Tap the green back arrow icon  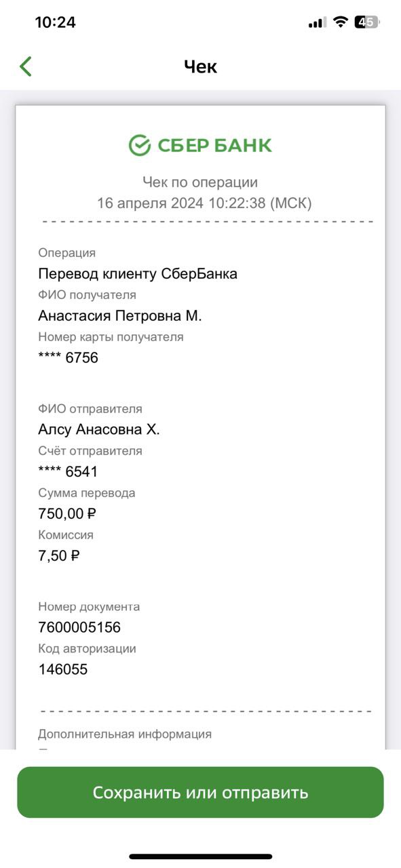[26, 66]
